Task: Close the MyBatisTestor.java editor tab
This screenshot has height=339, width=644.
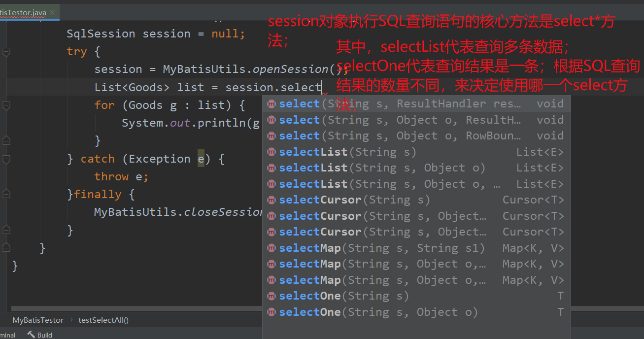Action: pos(53,11)
